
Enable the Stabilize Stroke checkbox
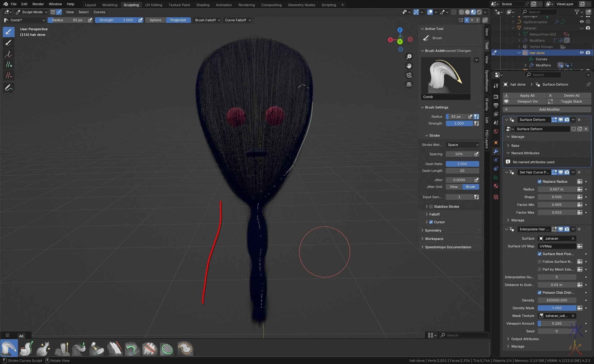click(x=431, y=207)
